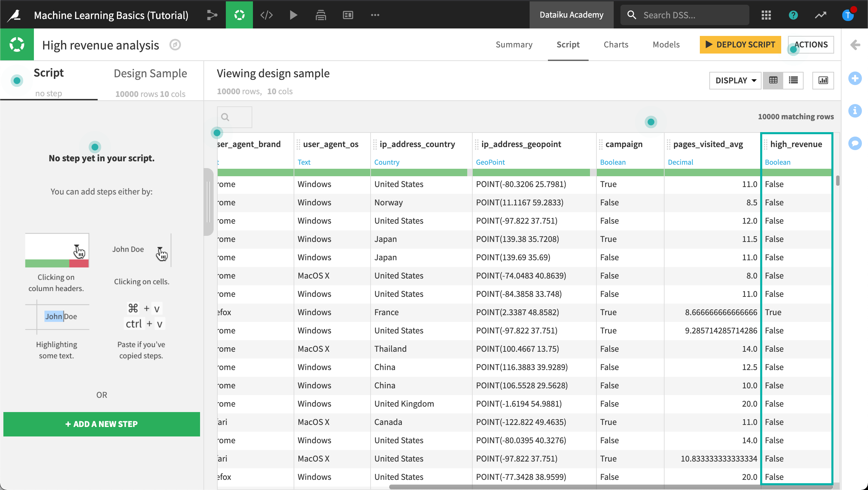Open the user_agent_os column header menu
This screenshot has height=490, width=868.
(331, 144)
